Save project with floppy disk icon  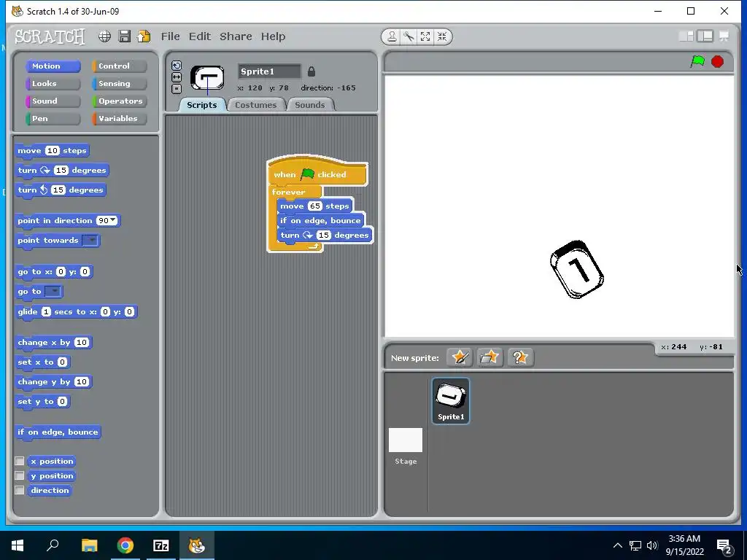(124, 36)
